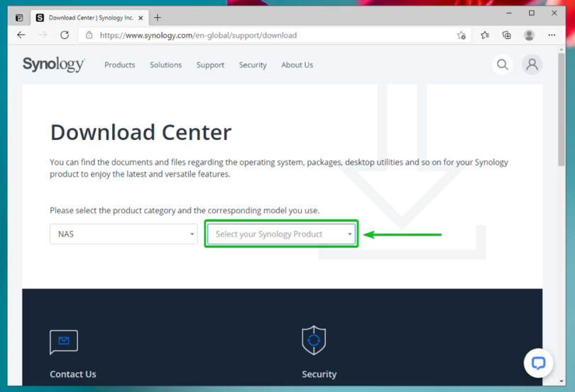Click the scrollbar up arrow
Viewport: 575px width, 392px height.
(x=562, y=49)
